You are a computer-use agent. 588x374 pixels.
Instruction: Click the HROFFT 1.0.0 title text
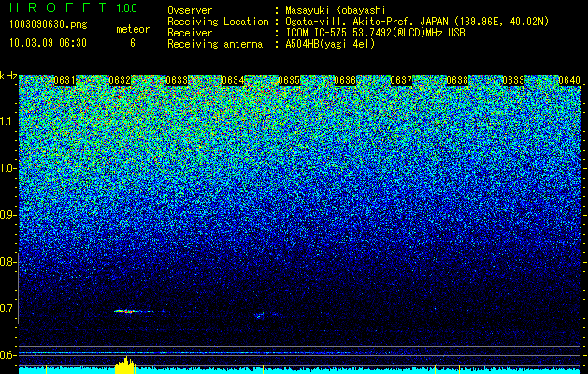click(73, 7)
